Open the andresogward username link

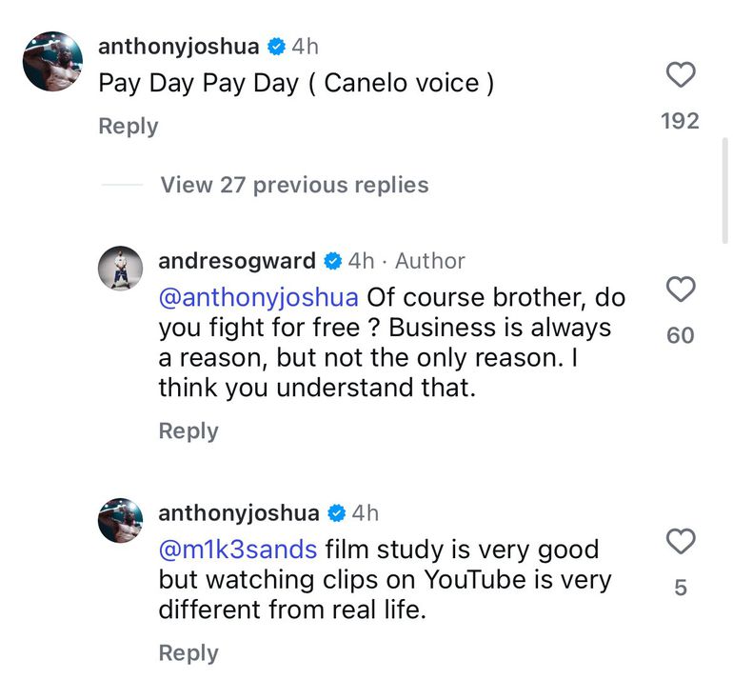pos(237,260)
